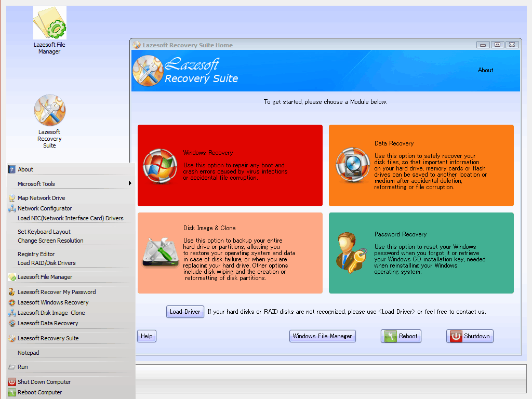Click the Recover My Password key icon
This screenshot has width=532, height=399.
coord(12,292)
